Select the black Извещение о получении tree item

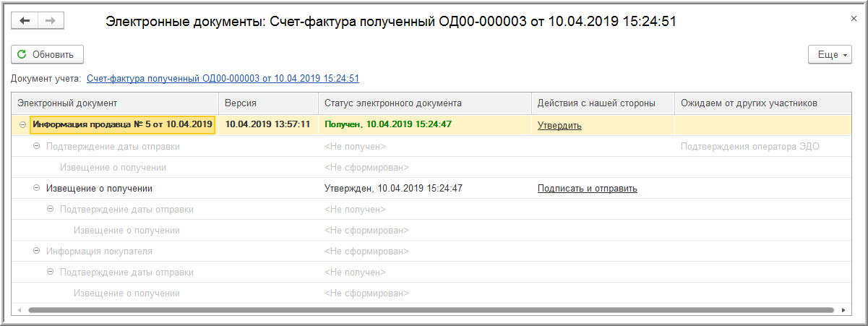pos(98,188)
